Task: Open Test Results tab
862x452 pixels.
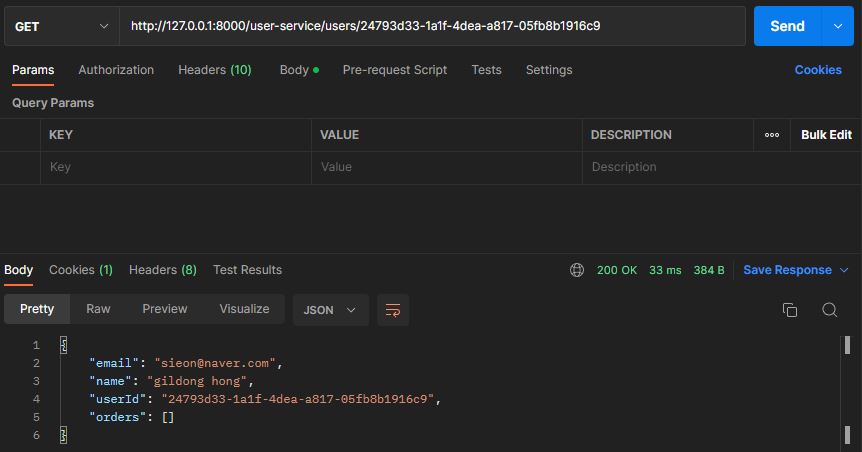Action: (247, 270)
